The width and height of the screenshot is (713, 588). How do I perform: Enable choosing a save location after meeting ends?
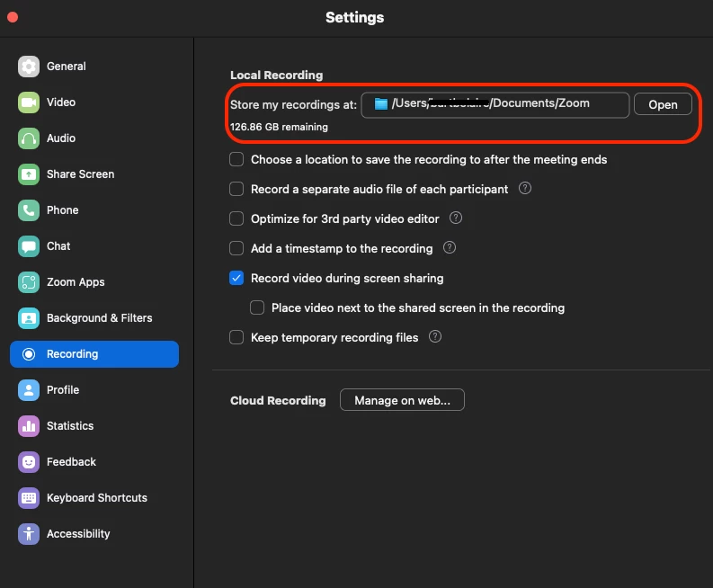click(x=236, y=159)
